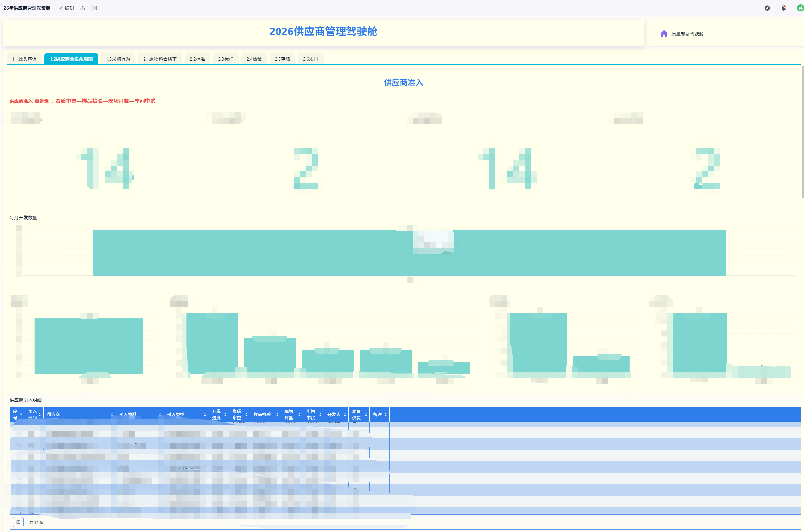The image size is (804, 532).
Task: Toggle fullscreen with the expand icon
Action: [x=95, y=8]
